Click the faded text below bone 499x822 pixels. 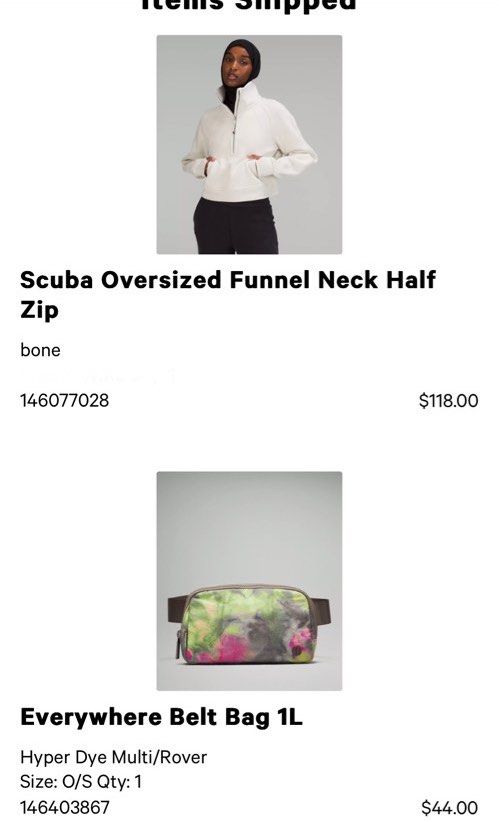coord(99,375)
